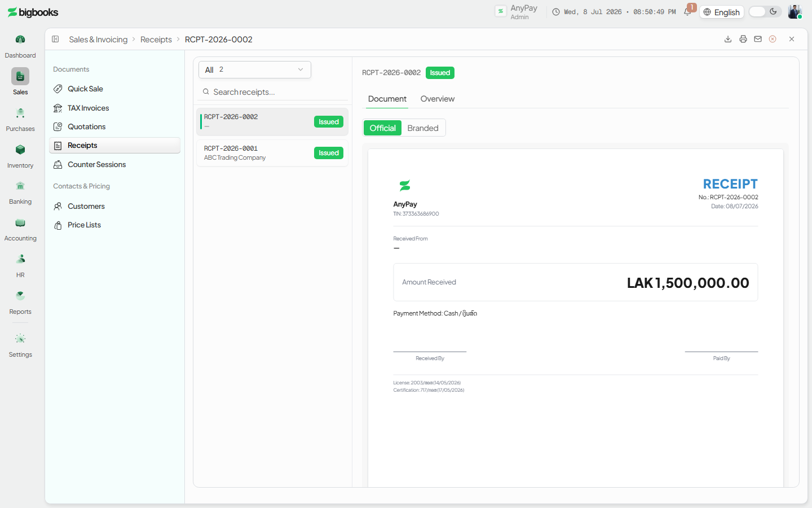
Task: Print the receipt
Action: coord(743,39)
